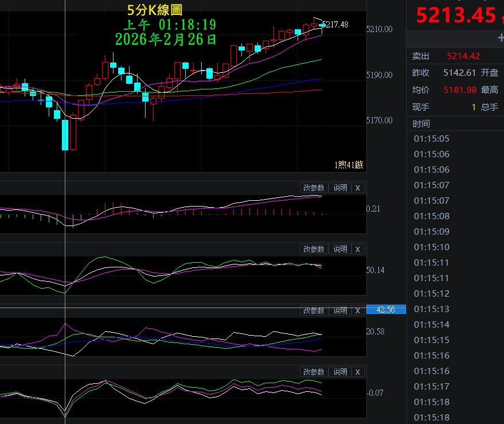Close the first indicator panel showing 0.21

(x=358, y=188)
